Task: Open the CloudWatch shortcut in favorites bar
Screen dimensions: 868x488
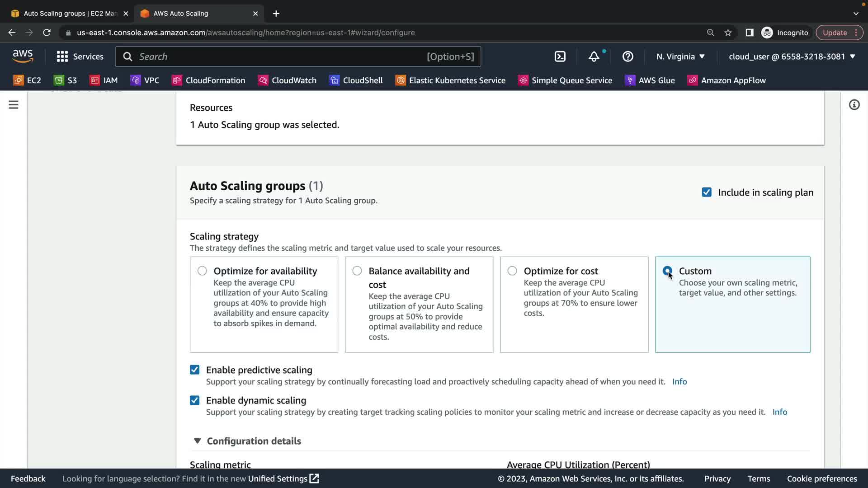Action: coord(287,80)
